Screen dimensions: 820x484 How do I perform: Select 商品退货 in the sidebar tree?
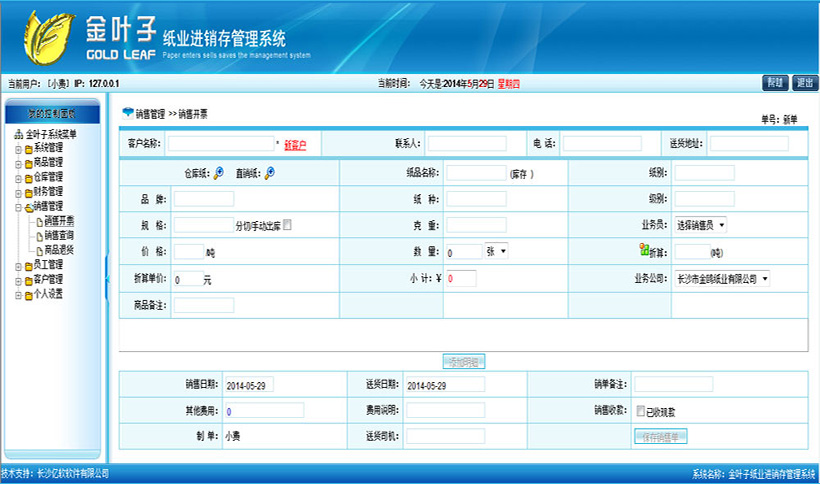(x=58, y=250)
